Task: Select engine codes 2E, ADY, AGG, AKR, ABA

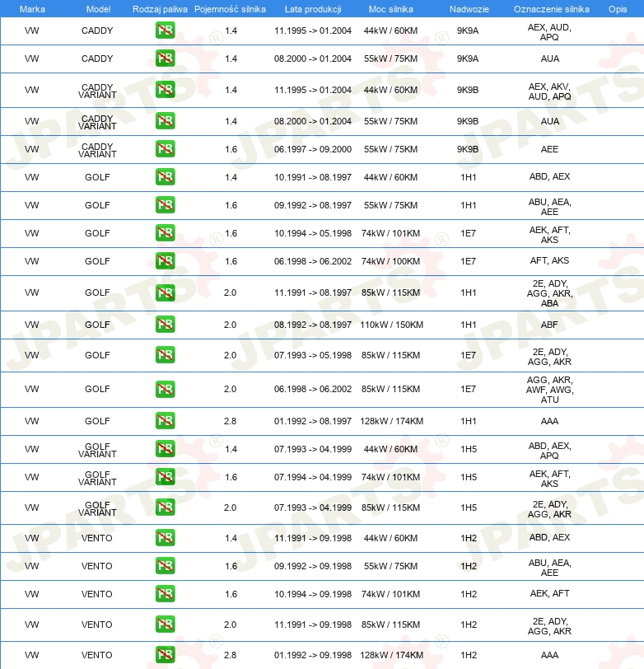Action: coord(549,293)
